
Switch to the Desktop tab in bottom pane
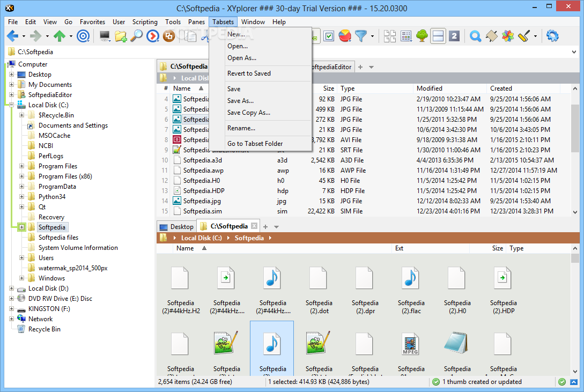click(176, 227)
